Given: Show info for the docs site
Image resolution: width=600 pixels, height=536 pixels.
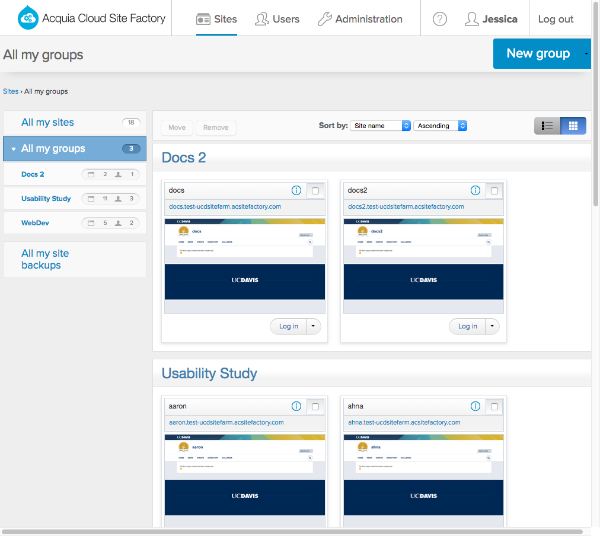Looking at the screenshot, I should pos(296,190).
